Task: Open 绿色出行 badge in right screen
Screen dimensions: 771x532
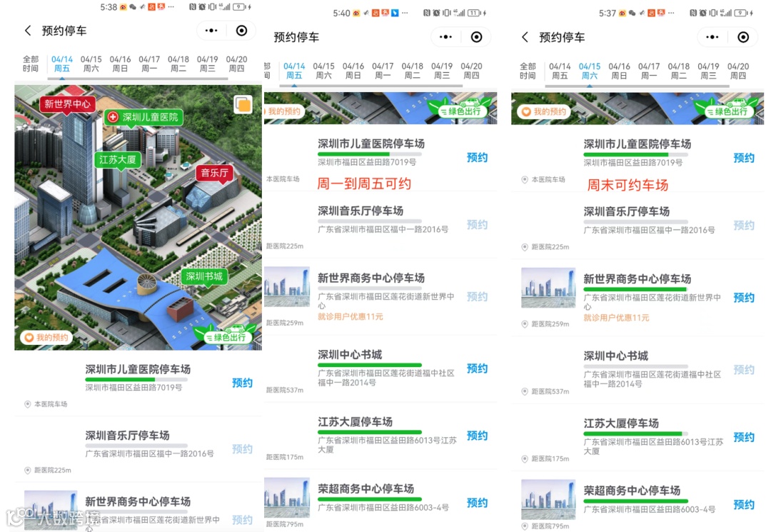Action: coord(727,109)
